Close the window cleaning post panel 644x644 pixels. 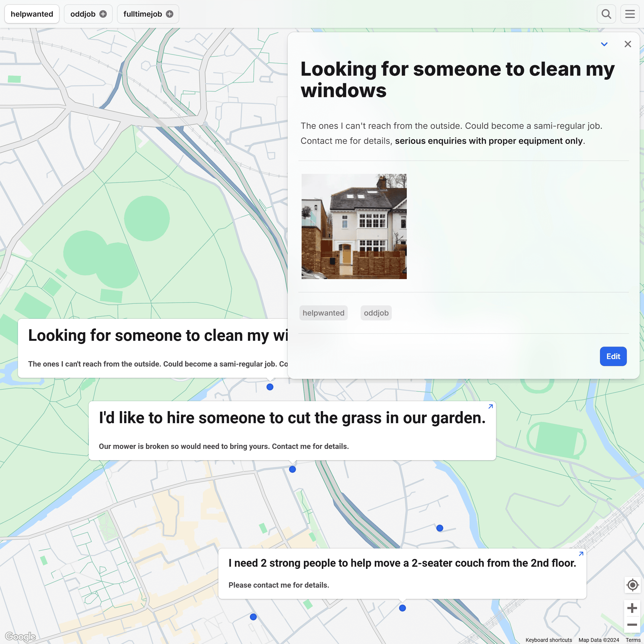point(628,44)
